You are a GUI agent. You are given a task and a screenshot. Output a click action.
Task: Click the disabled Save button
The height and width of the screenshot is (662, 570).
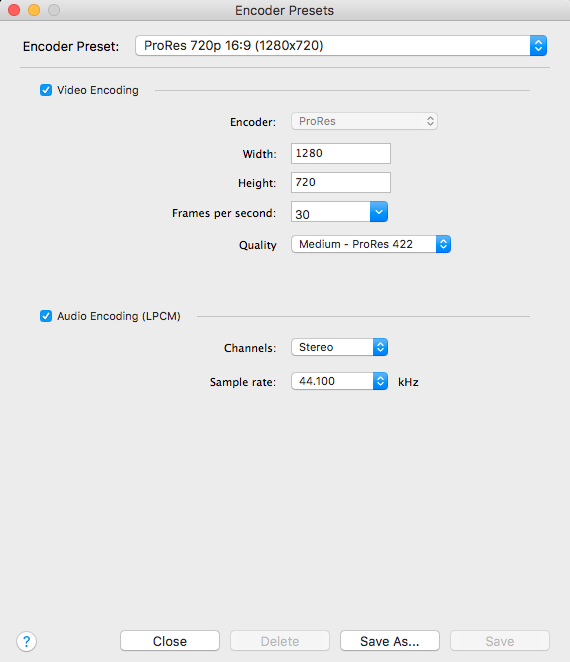pyautogui.click(x=500, y=641)
